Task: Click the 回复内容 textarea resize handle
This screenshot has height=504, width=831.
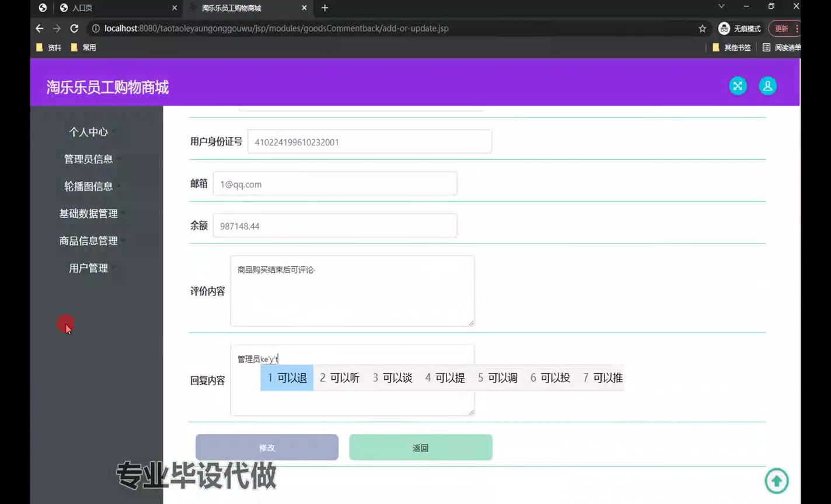Action: pyautogui.click(x=472, y=412)
